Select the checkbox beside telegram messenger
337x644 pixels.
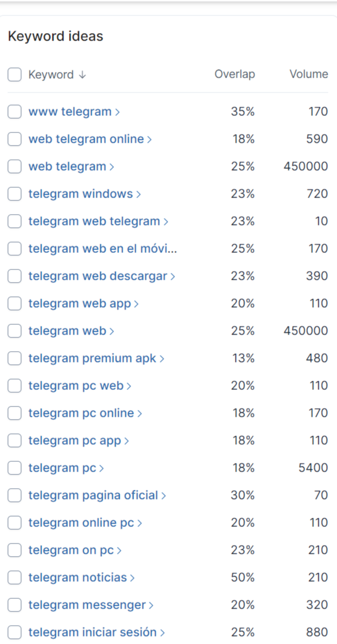14,605
